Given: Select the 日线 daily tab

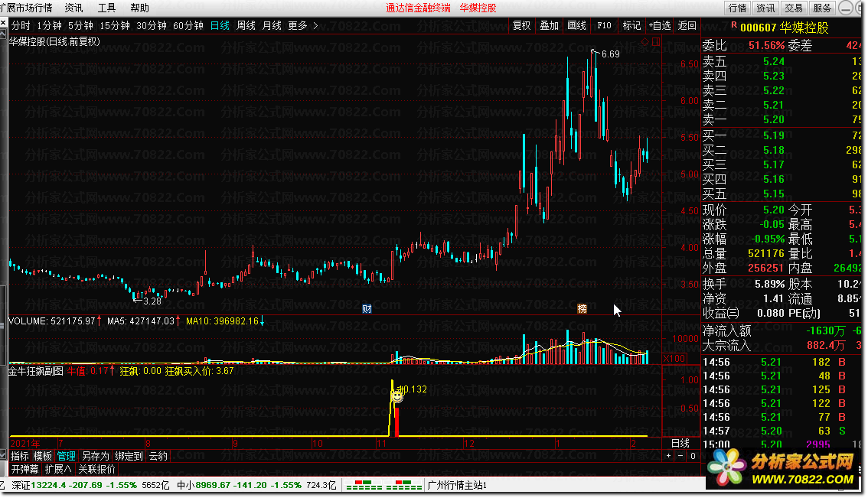Looking at the screenshot, I should 220,25.
